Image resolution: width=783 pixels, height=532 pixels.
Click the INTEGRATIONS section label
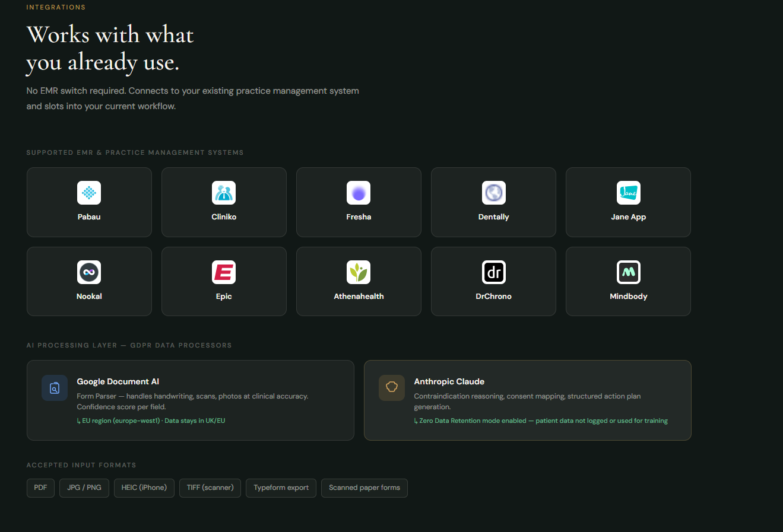click(56, 7)
